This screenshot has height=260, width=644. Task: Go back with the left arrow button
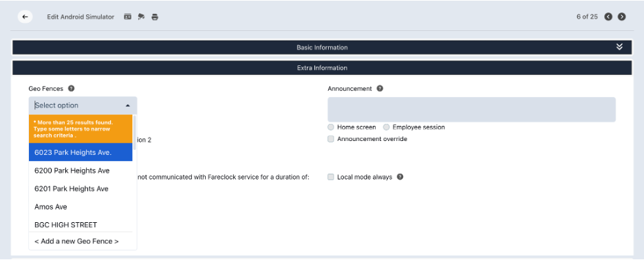point(25,17)
